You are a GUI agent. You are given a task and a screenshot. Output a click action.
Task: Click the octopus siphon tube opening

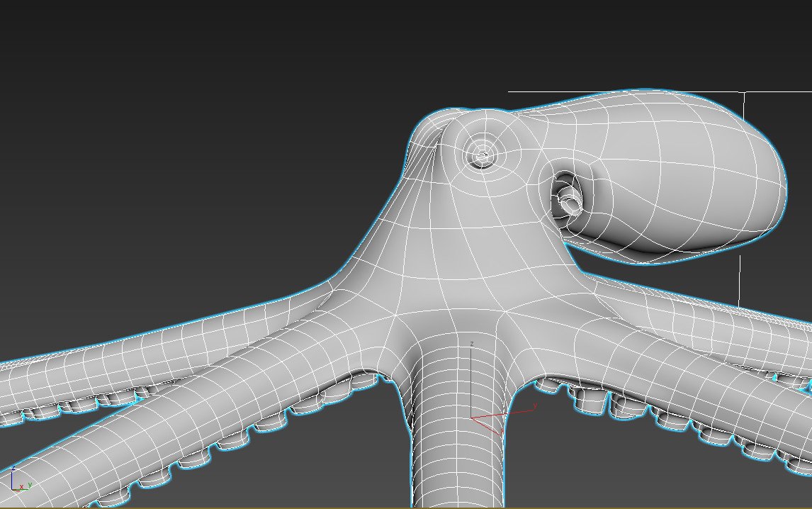(x=570, y=201)
